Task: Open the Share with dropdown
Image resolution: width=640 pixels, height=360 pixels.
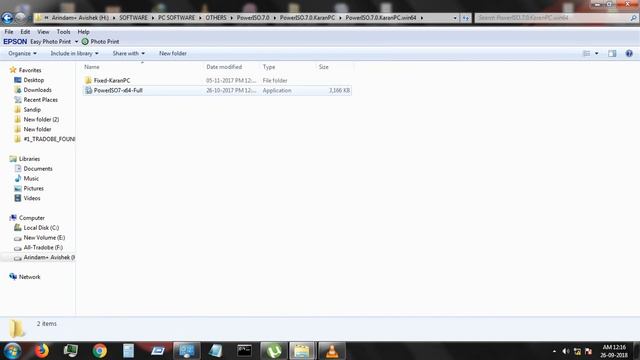Action: point(129,53)
